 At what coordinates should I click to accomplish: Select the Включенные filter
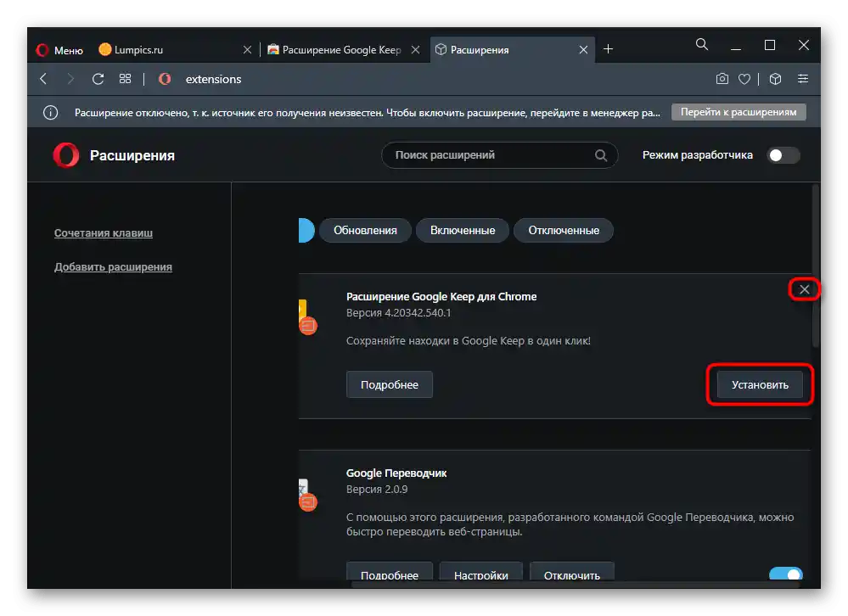pyautogui.click(x=463, y=230)
